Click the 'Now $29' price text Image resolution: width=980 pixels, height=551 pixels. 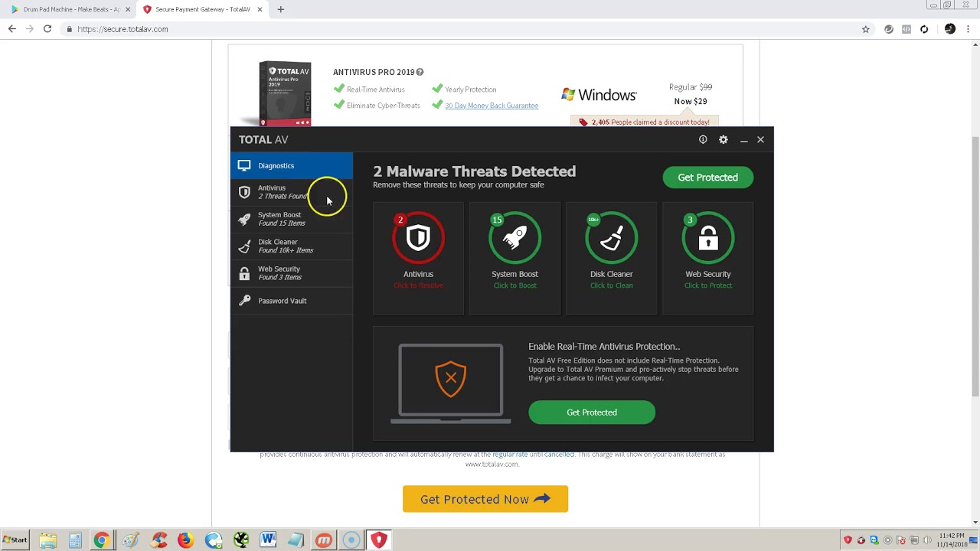coord(691,101)
